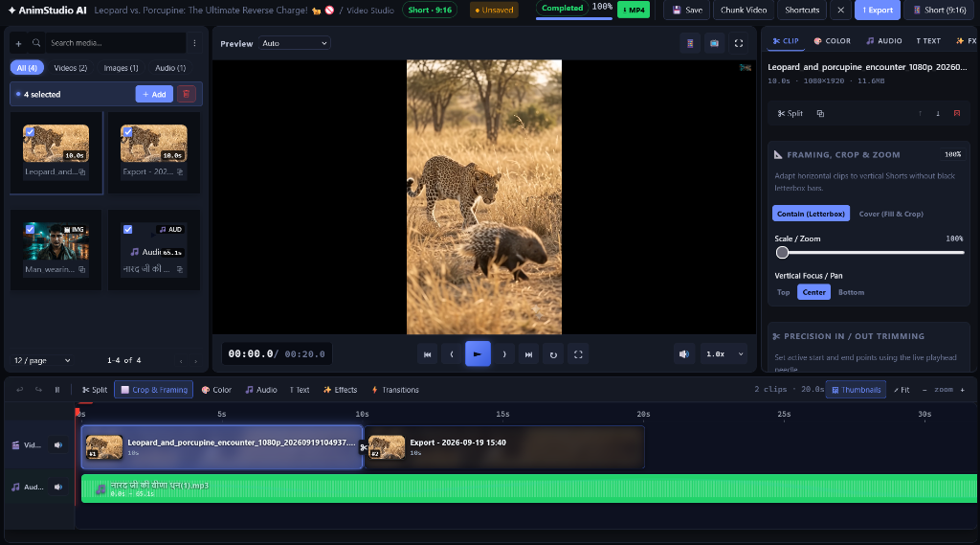Filter media by Audio (1)

170,68
